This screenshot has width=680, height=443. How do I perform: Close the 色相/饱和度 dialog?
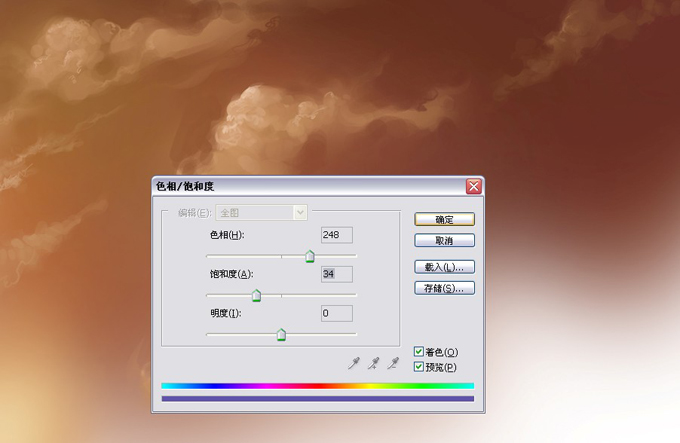(x=474, y=186)
